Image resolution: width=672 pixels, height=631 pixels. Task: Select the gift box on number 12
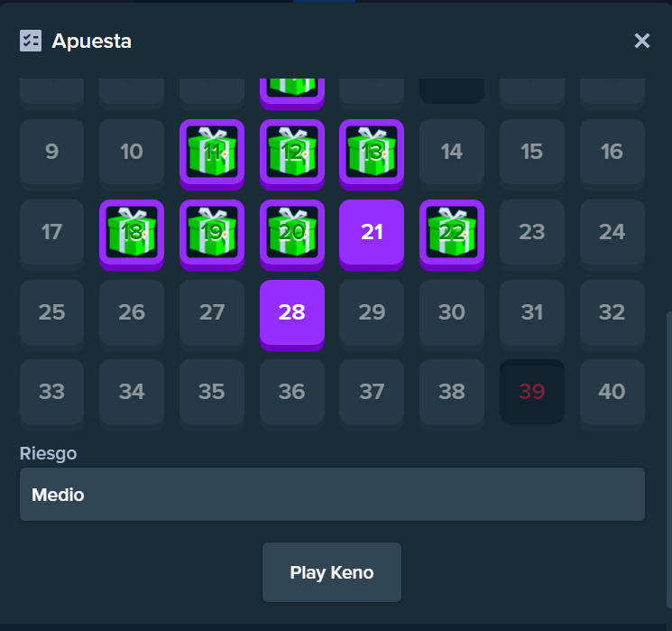tap(292, 153)
